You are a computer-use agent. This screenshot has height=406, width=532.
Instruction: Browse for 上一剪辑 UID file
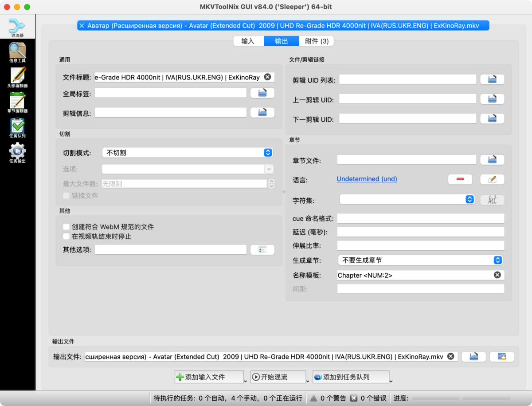[492, 99]
